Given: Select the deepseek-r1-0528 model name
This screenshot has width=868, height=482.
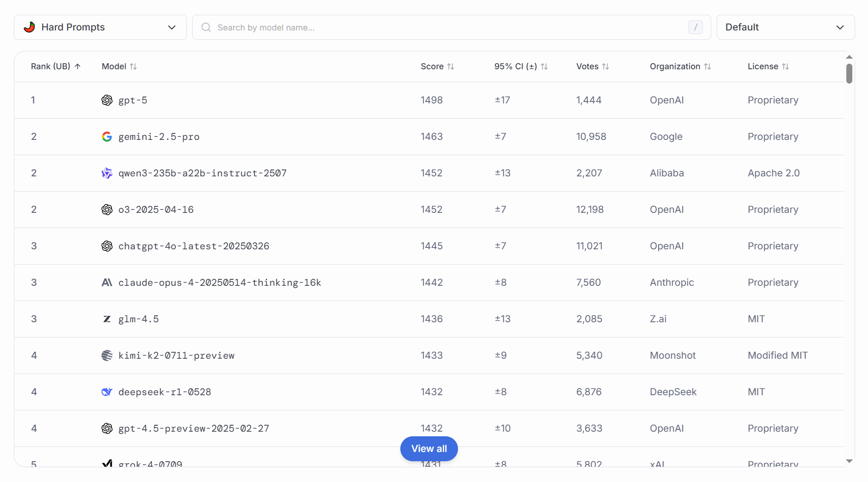Looking at the screenshot, I should coord(165,392).
